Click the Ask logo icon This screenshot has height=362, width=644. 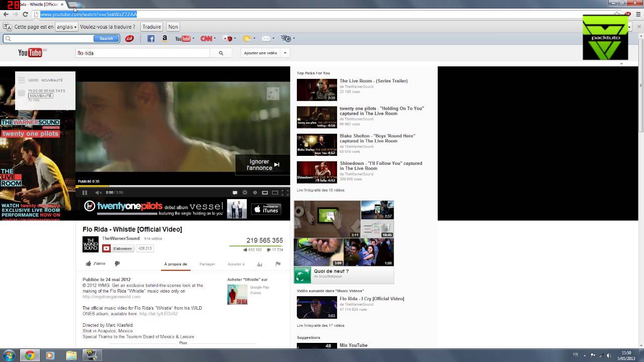(x=129, y=39)
